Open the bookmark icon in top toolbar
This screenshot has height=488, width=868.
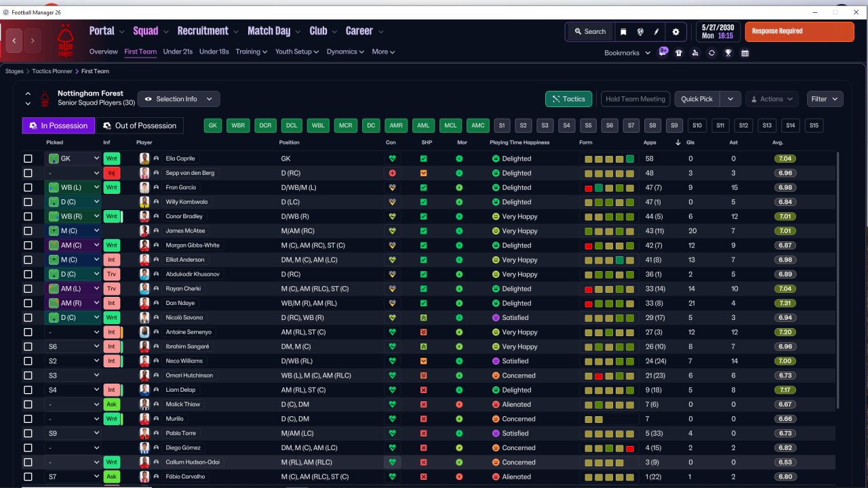coord(623,32)
